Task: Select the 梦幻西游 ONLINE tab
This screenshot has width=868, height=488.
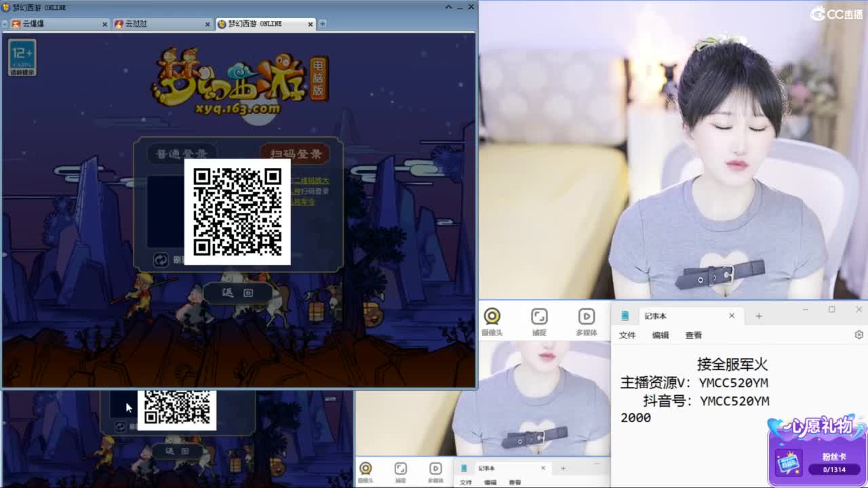Action: 264,24
